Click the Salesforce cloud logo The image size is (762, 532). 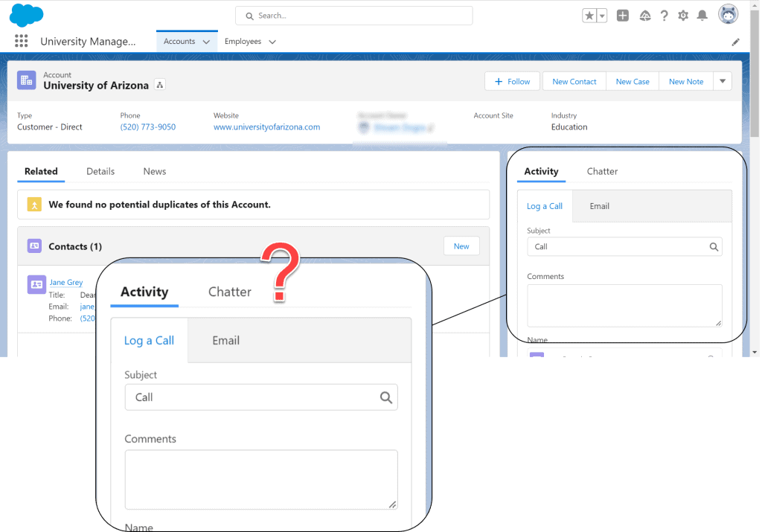(x=26, y=14)
